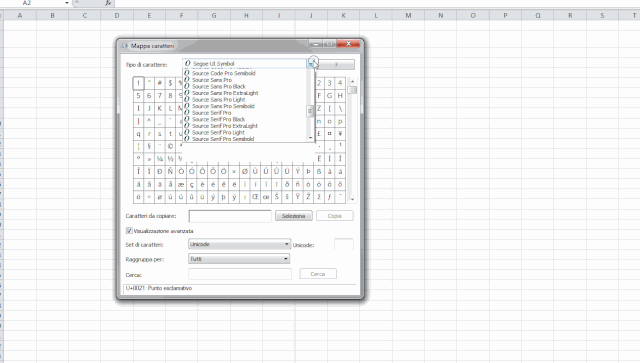Viewport: 640px width, 363px height.
Task: Select the dollar sign character cell
Action: click(x=170, y=83)
